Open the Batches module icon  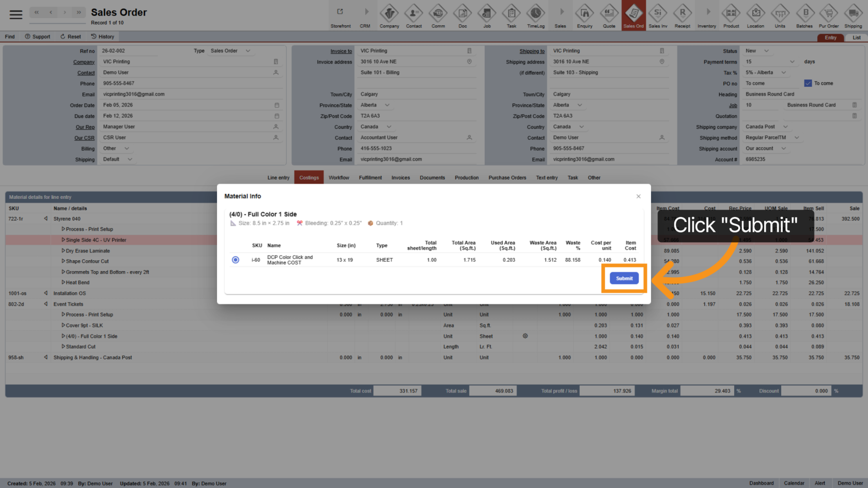pyautogui.click(x=804, y=15)
